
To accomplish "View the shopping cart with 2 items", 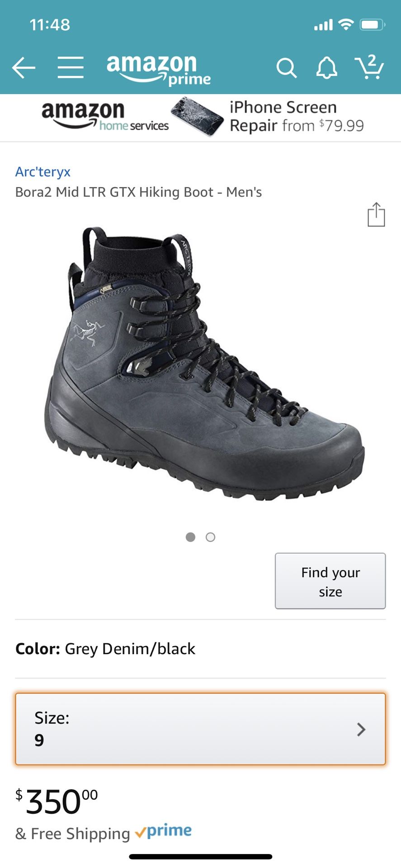I will click(x=369, y=67).
